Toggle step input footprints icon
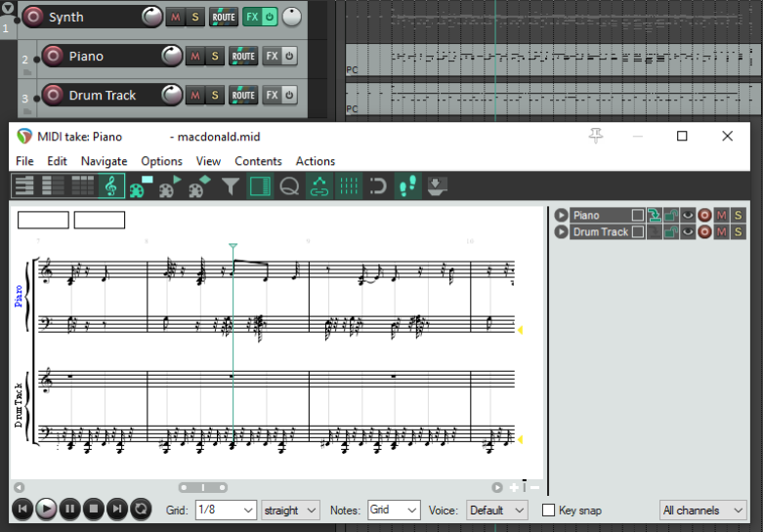The image size is (763, 532). click(x=407, y=185)
